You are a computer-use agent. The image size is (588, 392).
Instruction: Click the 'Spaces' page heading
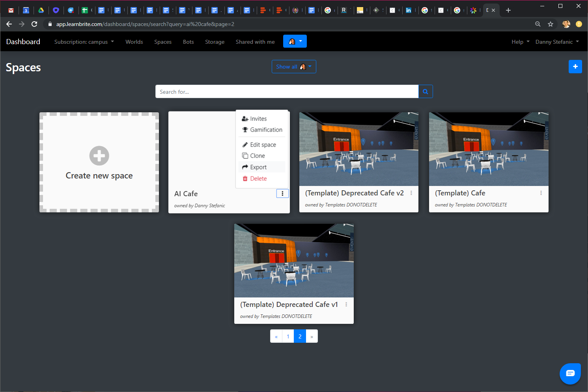[x=23, y=68]
